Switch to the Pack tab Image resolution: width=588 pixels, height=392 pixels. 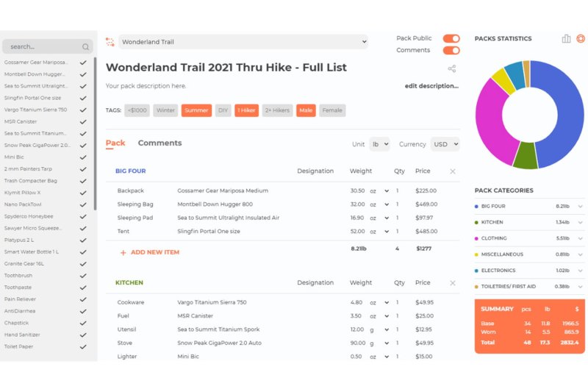(115, 143)
